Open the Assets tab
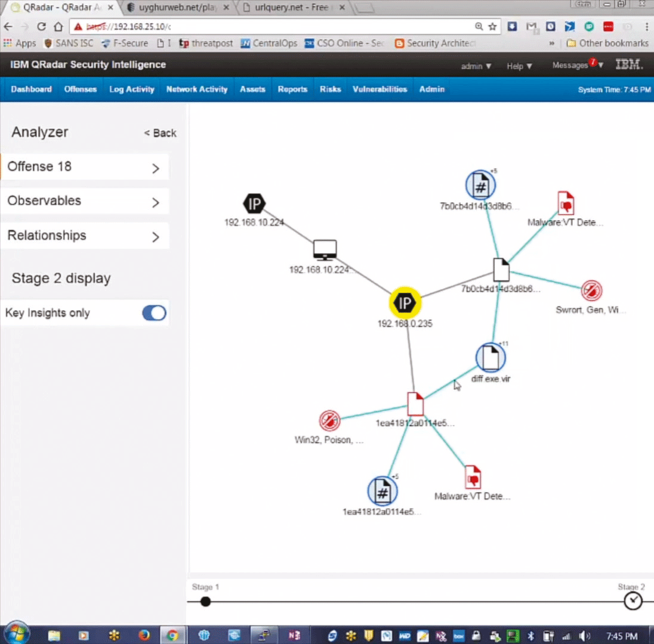The width and height of the screenshot is (654, 644). point(252,89)
